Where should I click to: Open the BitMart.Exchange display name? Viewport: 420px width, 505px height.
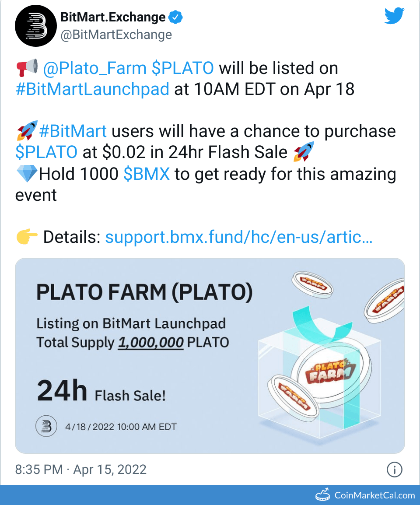tap(113, 18)
